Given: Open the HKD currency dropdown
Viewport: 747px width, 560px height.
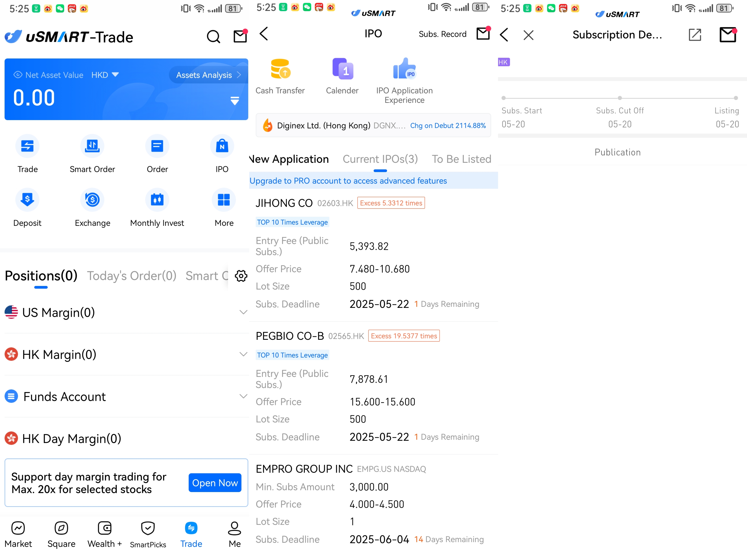Looking at the screenshot, I should [x=105, y=75].
